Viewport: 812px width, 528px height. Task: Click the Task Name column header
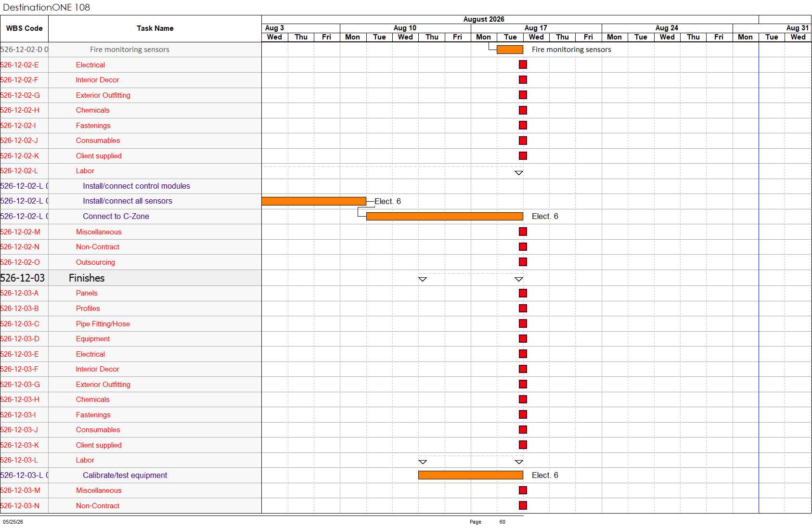tap(155, 28)
